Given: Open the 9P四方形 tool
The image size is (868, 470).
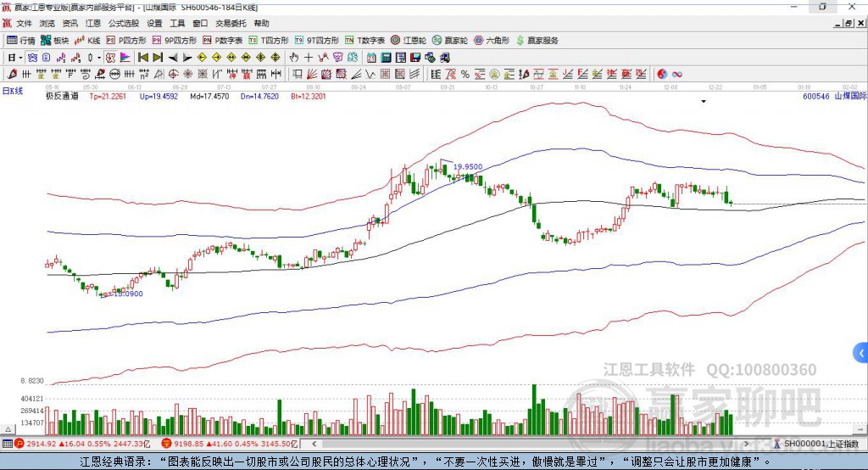Looking at the screenshot, I should coord(175,41).
